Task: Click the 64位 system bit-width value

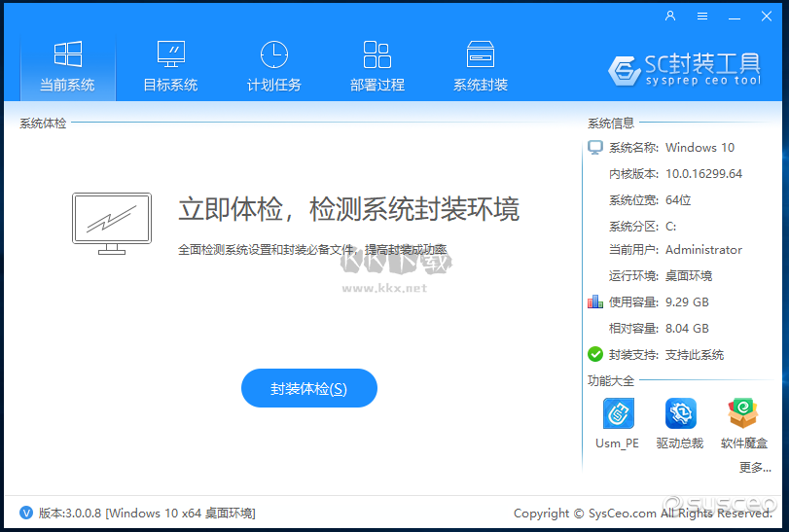Action: pyautogui.click(x=678, y=199)
